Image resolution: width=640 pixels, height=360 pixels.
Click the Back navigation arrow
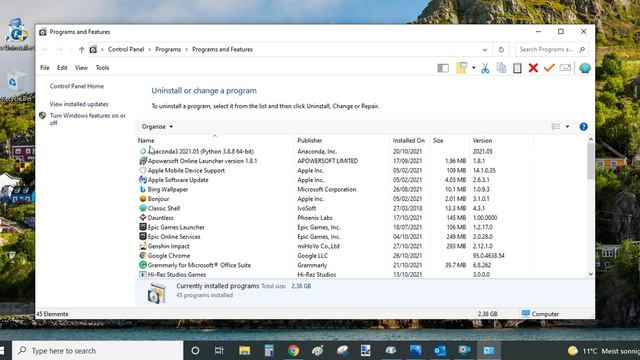44,49
